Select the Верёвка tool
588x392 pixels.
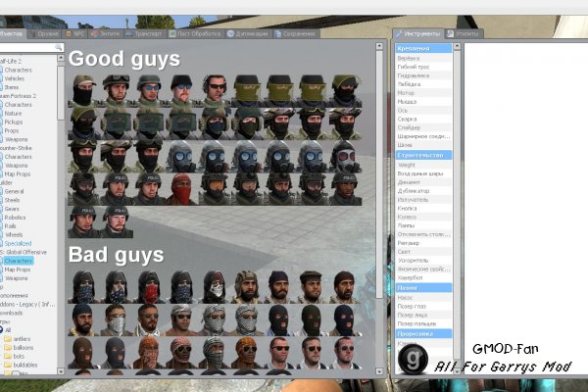(x=423, y=58)
